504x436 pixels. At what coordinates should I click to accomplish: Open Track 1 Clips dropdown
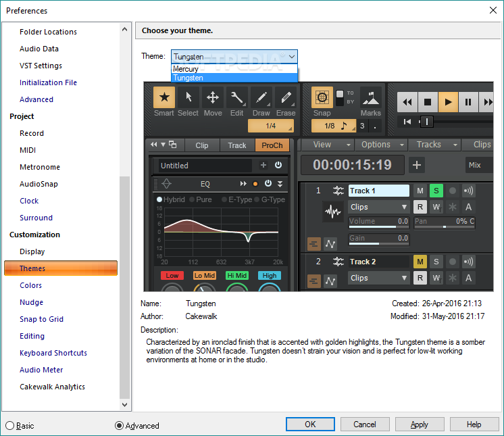[x=378, y=207]
